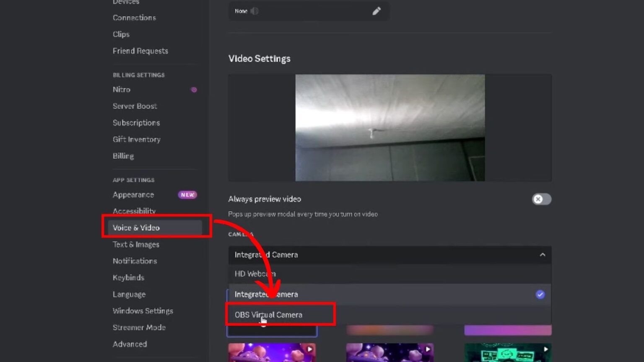Open the Server Boost page
Viewport: 644px width, 362px height.
[x=135, y=106]
